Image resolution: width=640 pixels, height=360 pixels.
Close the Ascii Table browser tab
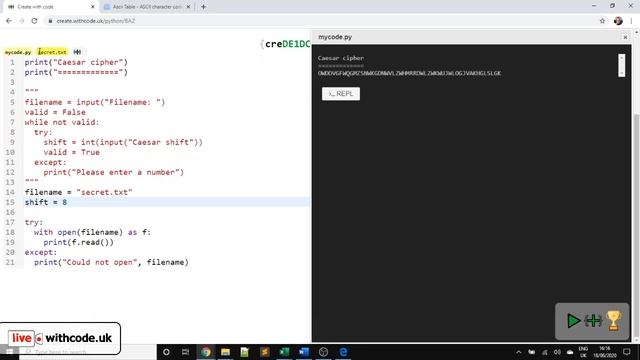coord(188,7)
